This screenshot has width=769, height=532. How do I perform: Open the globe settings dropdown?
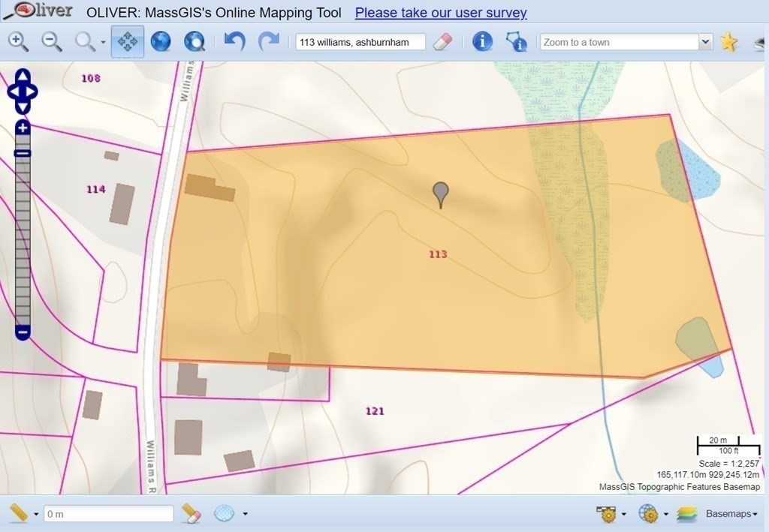click(666, 514)
